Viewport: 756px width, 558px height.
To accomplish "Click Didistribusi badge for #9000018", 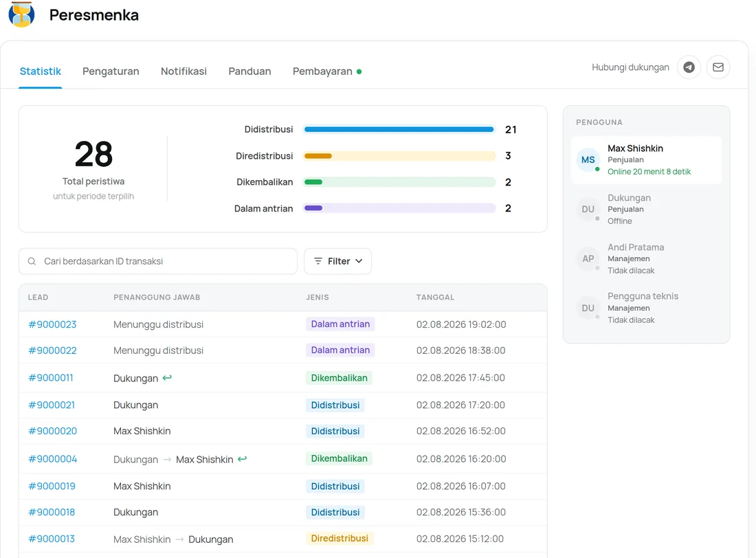I will (x=335, y=512).
